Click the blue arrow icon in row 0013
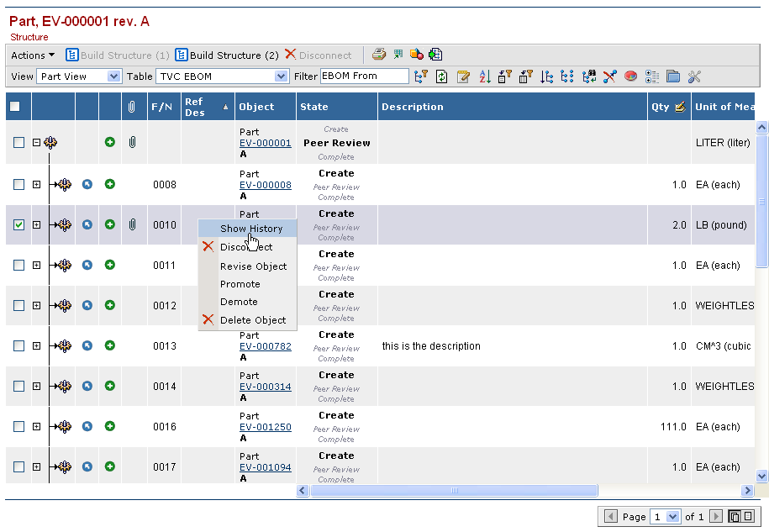Screen dimensions: 769x532 pos(87,345)
